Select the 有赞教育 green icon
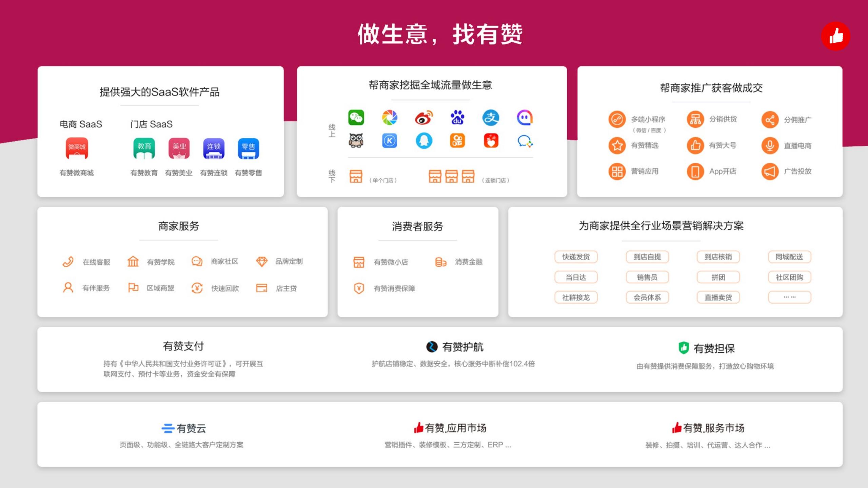 [x=144, y=148]
